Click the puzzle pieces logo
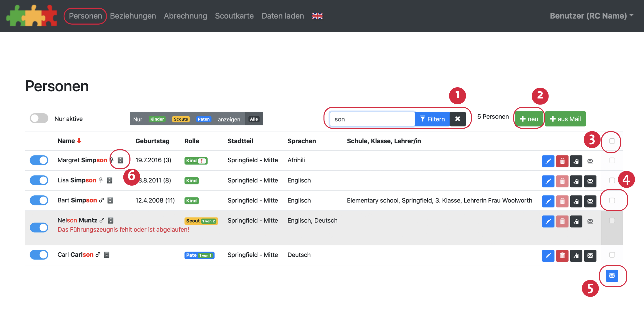Viewport: 644px width, 318px height. click(32, 15)
